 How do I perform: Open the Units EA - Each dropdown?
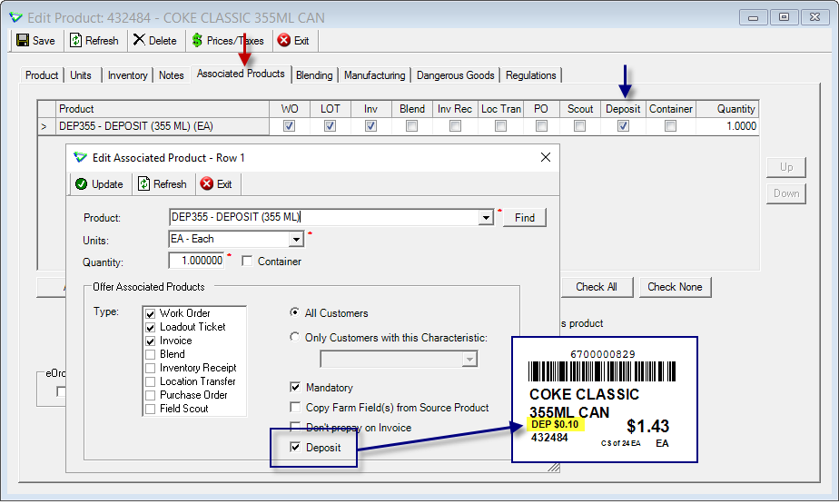[296, 239]
